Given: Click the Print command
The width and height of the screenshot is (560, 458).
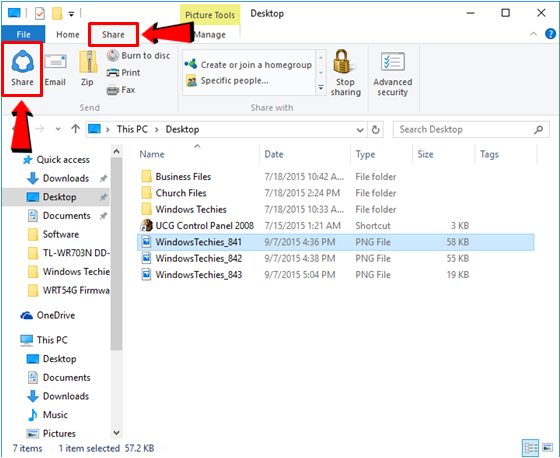Looking at the screenshot, I should point(124,73).
